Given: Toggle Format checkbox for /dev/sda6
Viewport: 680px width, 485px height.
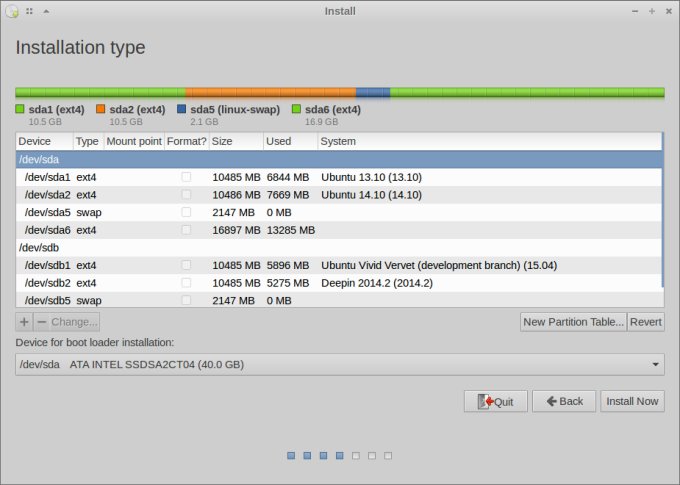Looking at the screenshot, I should point(186,230).
